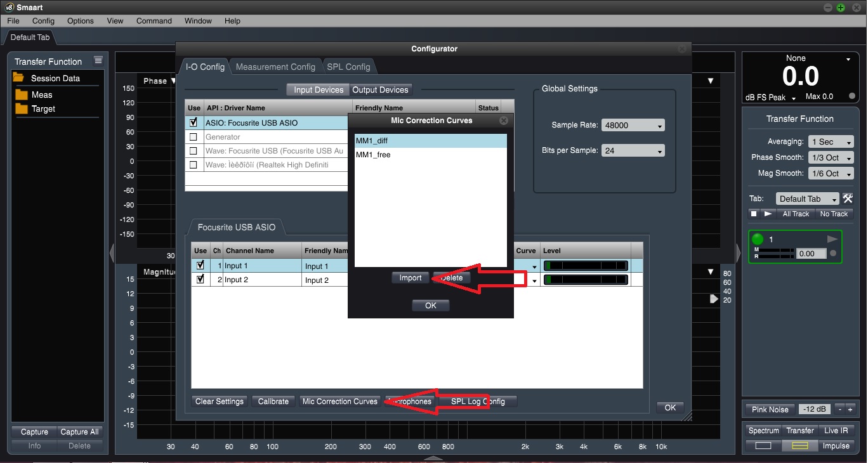Switch to Input Devices view

pos(318,90)
